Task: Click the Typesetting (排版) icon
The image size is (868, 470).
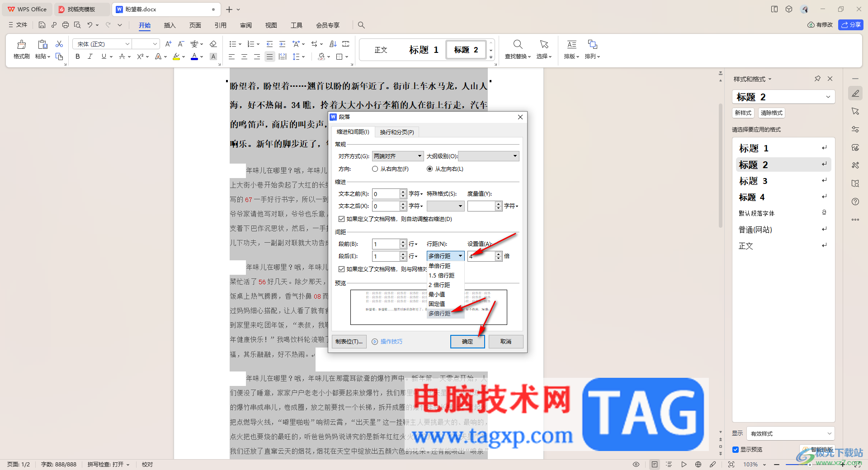Action: click(571, 44)
